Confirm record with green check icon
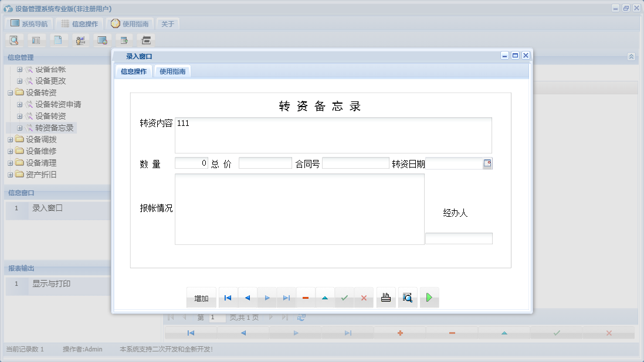Image resolution: width=644 pixels, height=362 pixels. 344,298
